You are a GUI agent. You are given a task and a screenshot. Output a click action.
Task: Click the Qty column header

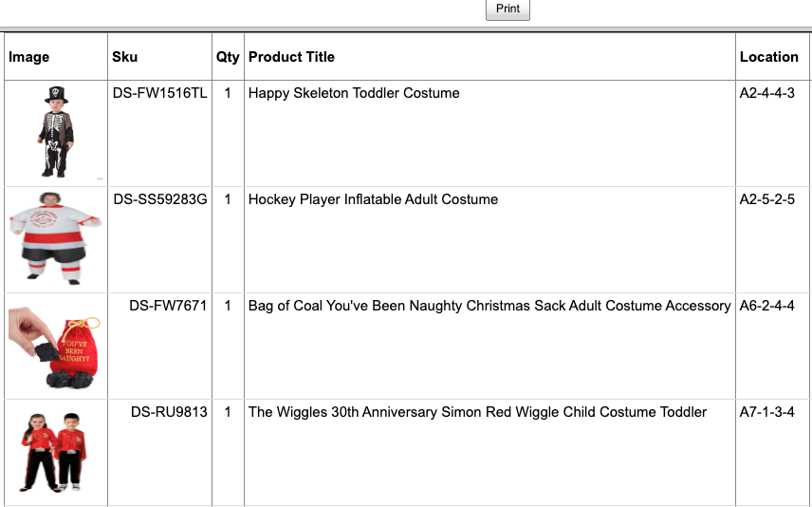click(x=228, y=57)
